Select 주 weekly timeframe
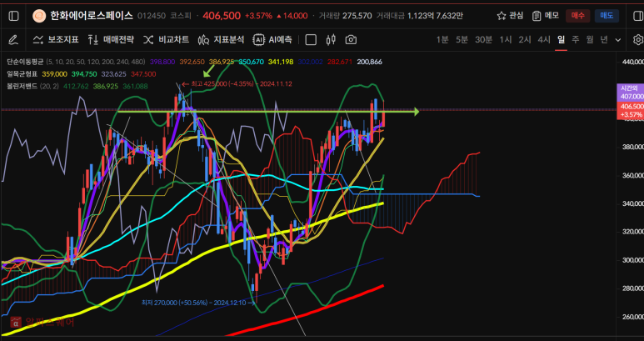 pos(576,40)
